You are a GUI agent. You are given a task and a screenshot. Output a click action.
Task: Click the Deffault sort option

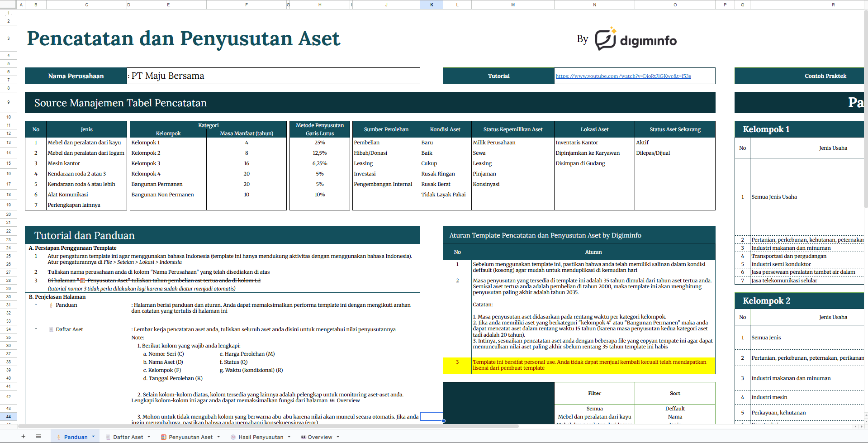(675, 409)
